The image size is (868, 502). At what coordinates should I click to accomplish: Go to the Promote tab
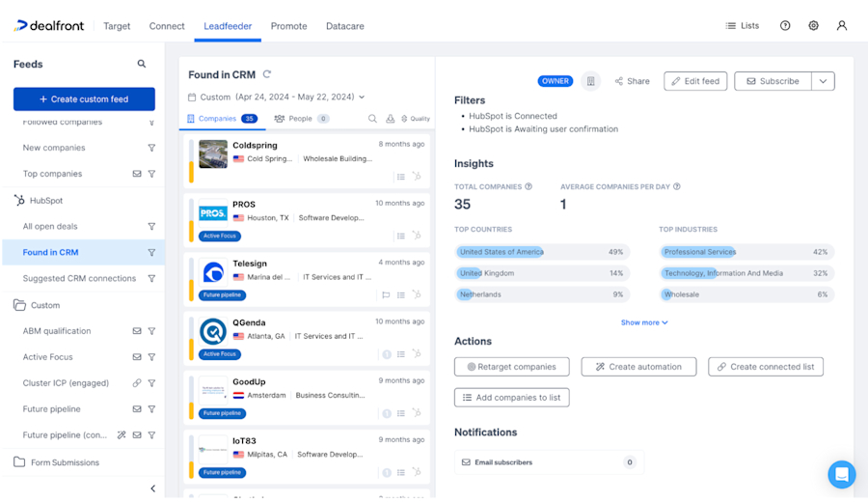click(288, 26)
